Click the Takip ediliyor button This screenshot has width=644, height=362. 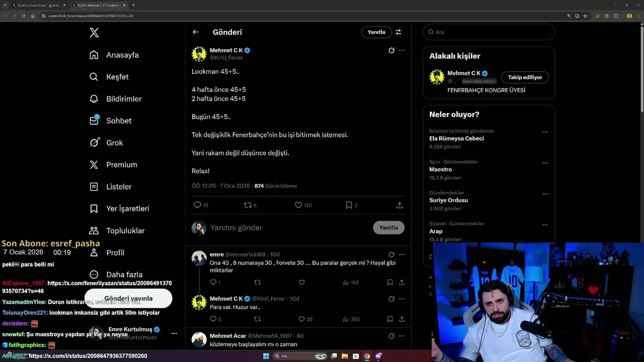click(x=525, y=77)
